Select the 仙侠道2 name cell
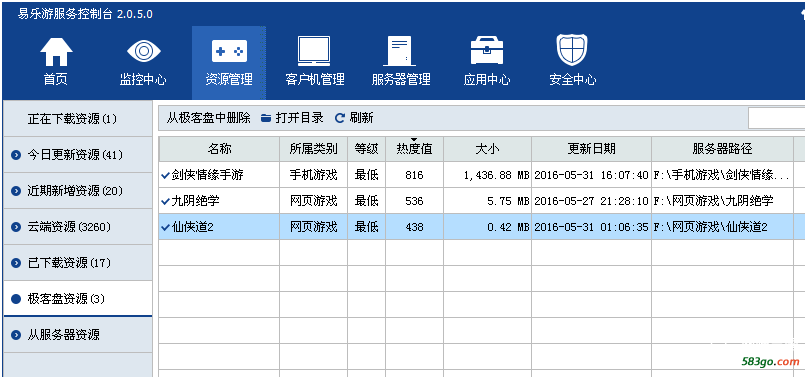 [x=219, y=227]
